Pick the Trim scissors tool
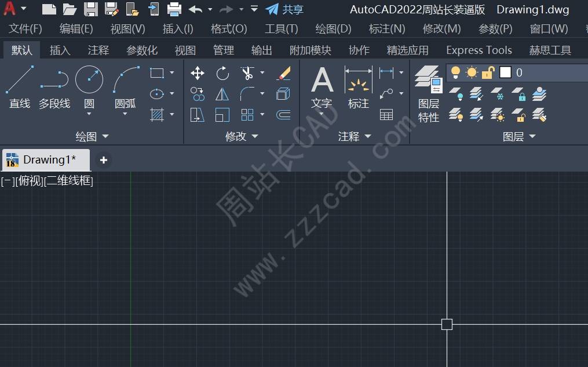The width and height of the screenshot is (588, 367). pyautogui.click(x=247, y=73)
